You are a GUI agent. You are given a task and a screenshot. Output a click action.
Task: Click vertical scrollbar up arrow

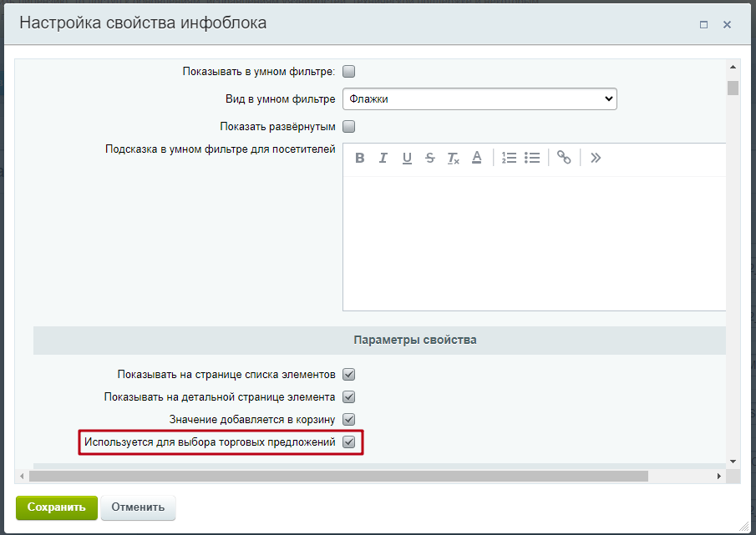[x=733, y=68]
